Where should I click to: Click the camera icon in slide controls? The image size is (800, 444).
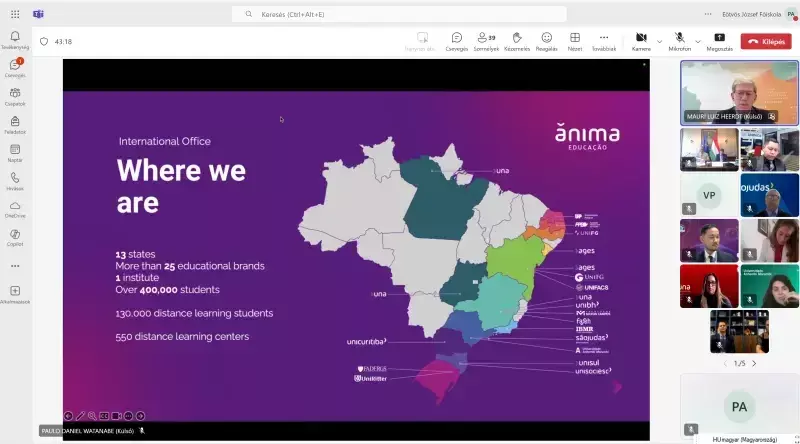click(116, 416)
